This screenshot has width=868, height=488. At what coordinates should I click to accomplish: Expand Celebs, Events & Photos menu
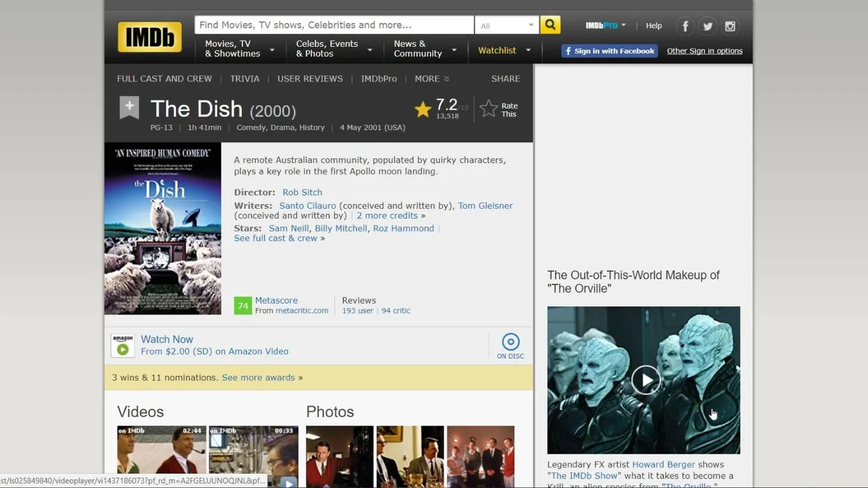(x=334, y=49)
